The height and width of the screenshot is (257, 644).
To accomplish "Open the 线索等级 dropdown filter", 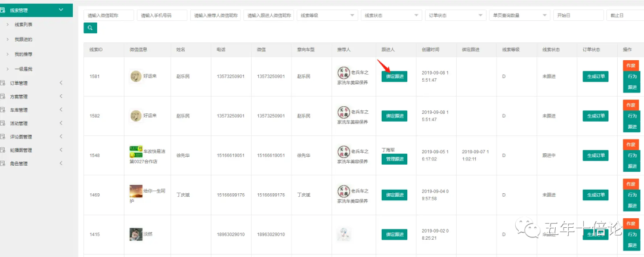I will (x=327, y=15).
